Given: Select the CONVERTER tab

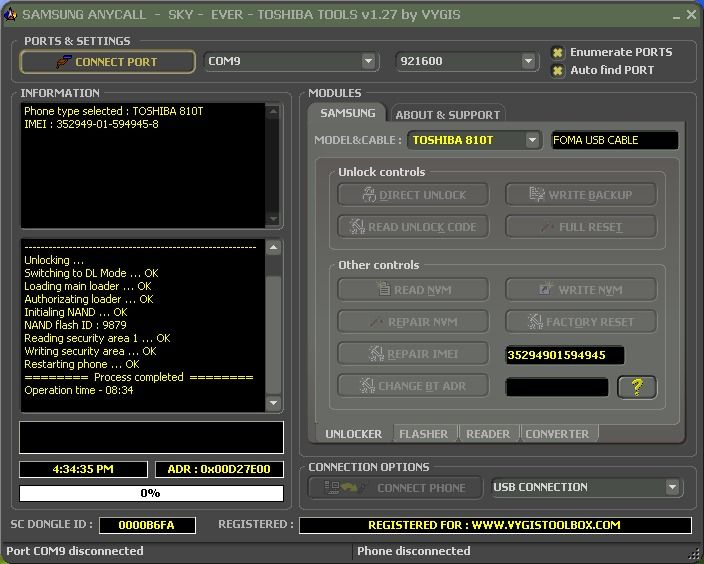Looking at the screenshot, I should pos(557,434).
